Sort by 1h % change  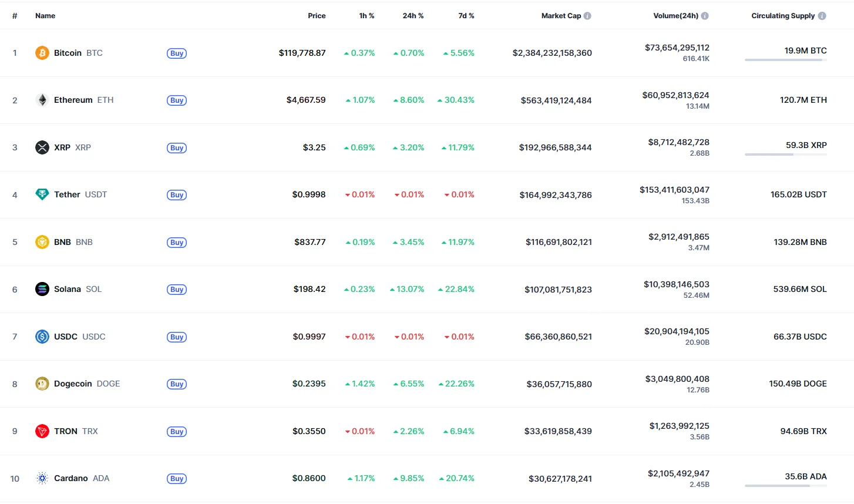(367, 16)
